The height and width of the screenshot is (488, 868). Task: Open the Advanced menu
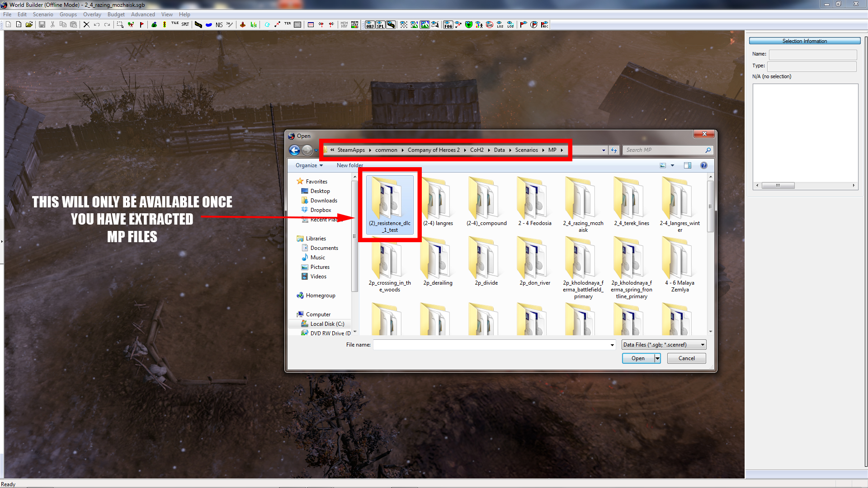143,14
